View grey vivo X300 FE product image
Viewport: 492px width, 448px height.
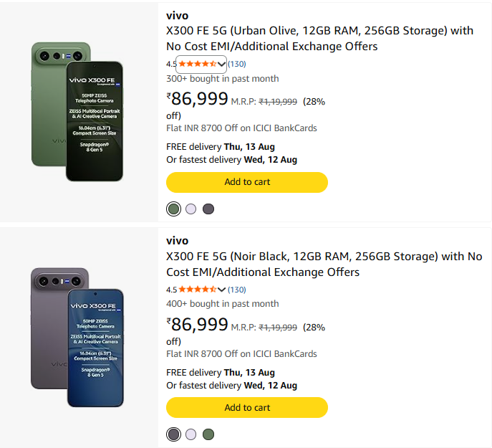(x=77, y=338)
